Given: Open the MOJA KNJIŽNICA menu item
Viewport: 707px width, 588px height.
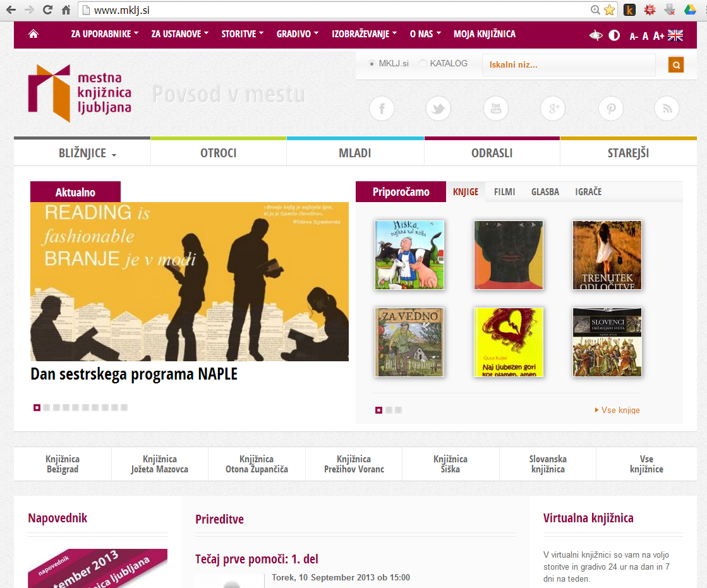Looking at the screenshot, I should pos(485,34).
